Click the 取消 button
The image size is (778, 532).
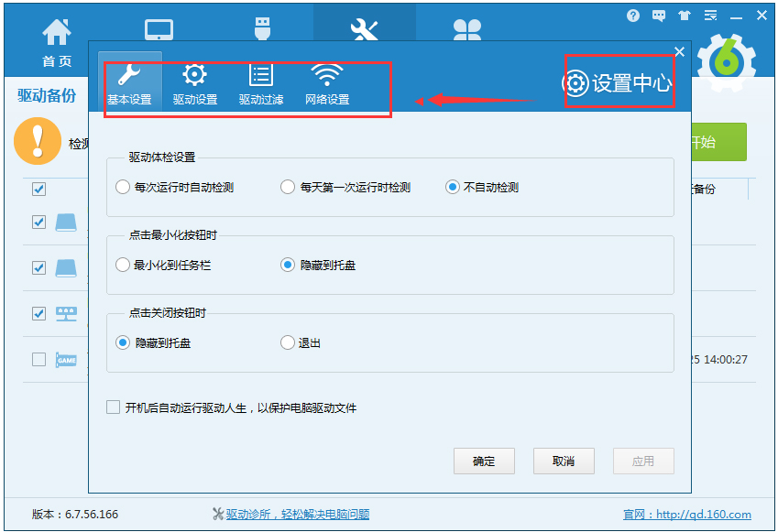coord(564,461)
